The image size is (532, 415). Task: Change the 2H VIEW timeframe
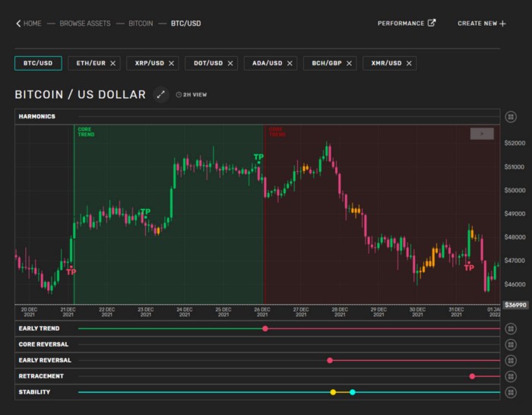[192, 95]
